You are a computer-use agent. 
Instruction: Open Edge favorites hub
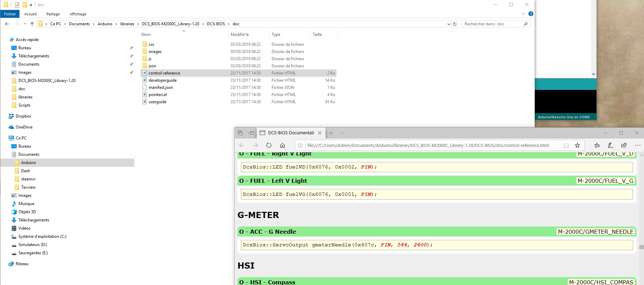tap(597, 145)
